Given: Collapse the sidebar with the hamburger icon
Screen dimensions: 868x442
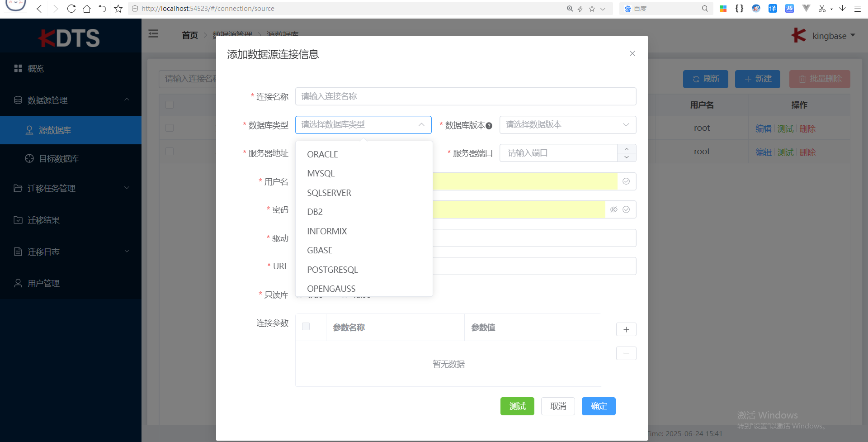Looking at the screenshot, I should 153,33.
